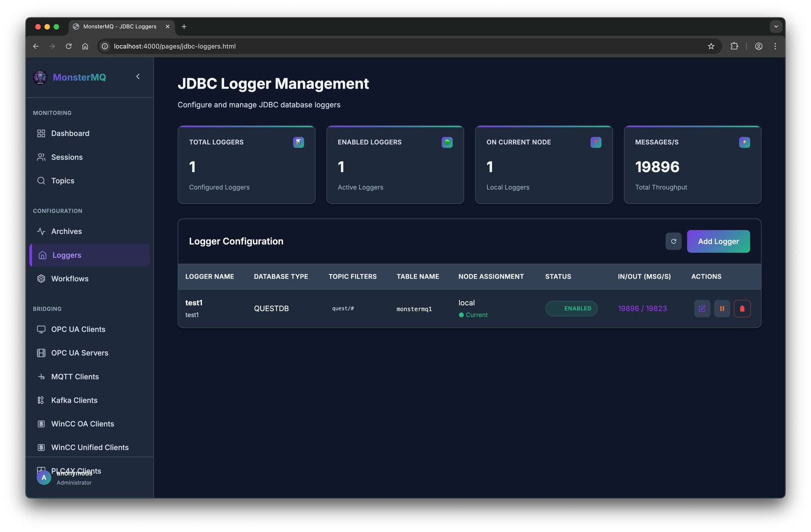Open the Chrome three-dot menu
The height and width of the screenshot is (532, 811).
[x=775, y=46]
